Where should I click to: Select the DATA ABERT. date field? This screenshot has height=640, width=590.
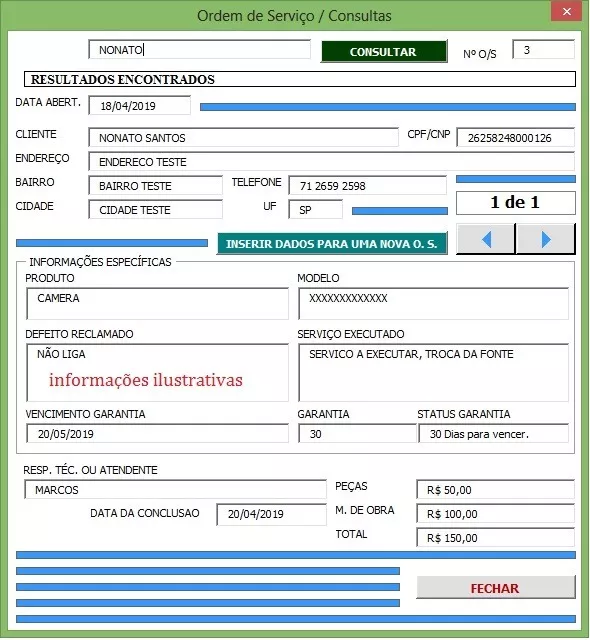click(140, 106)
